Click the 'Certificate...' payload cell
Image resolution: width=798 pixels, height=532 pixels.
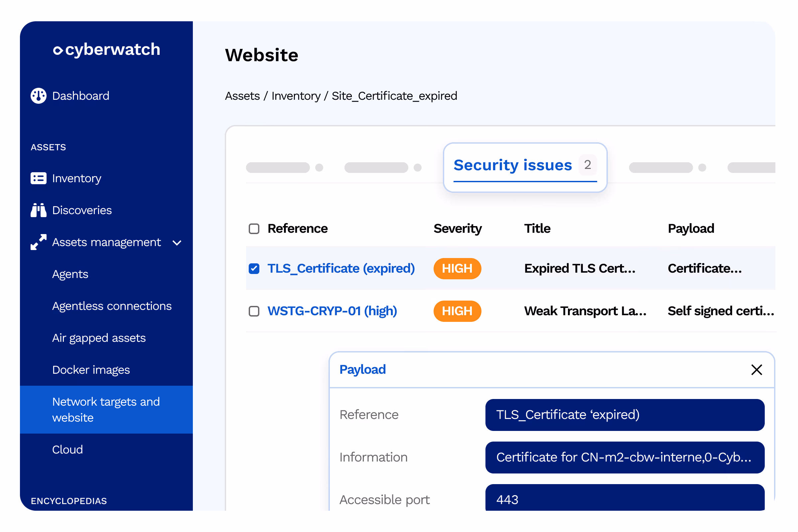(x=705, y=269)
